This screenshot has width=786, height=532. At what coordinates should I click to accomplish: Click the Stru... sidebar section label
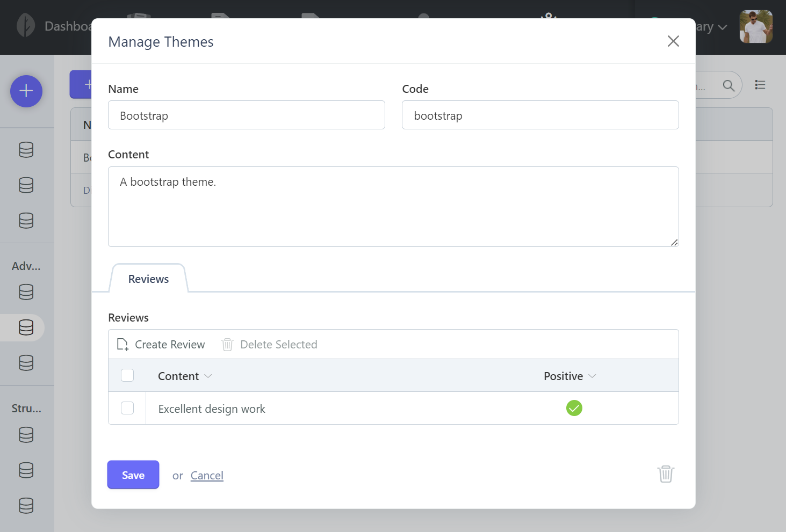tap(26, 409)
